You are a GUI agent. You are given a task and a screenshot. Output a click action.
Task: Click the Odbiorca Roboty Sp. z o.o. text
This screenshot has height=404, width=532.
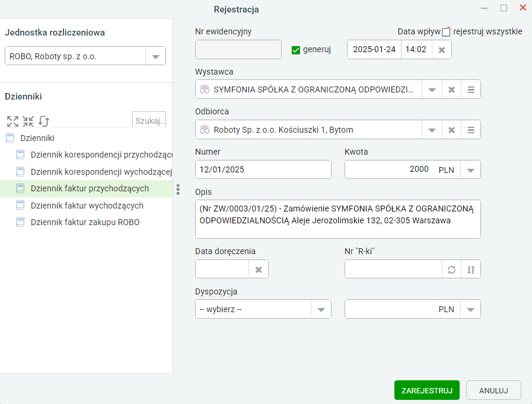pos(283,130)
